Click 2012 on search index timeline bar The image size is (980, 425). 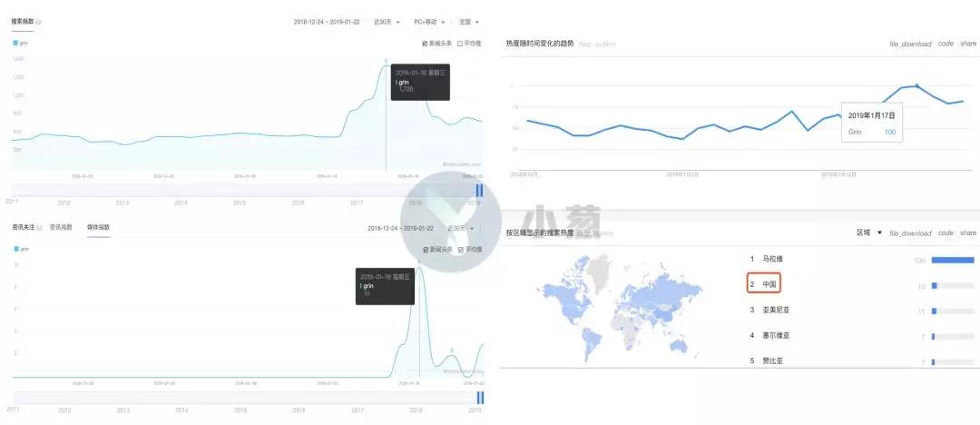[64, 203]
